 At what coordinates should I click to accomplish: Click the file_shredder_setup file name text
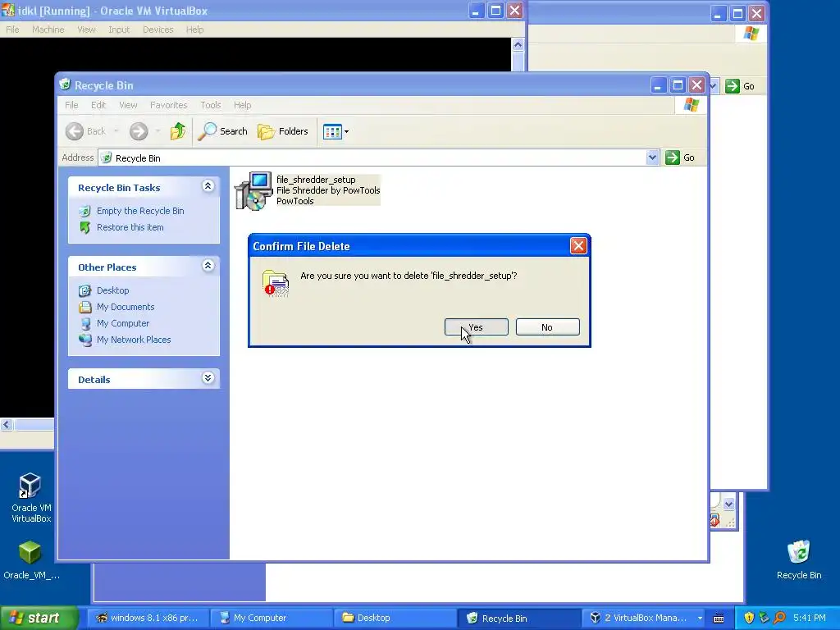[316, 180]
